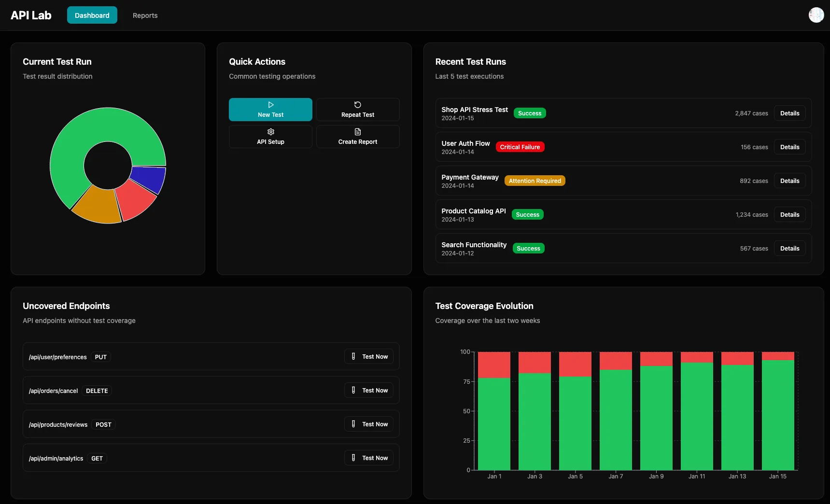830x504 pixels.
Task: Open Details for Payment Gateway run
Action: (x=789, y=181)
